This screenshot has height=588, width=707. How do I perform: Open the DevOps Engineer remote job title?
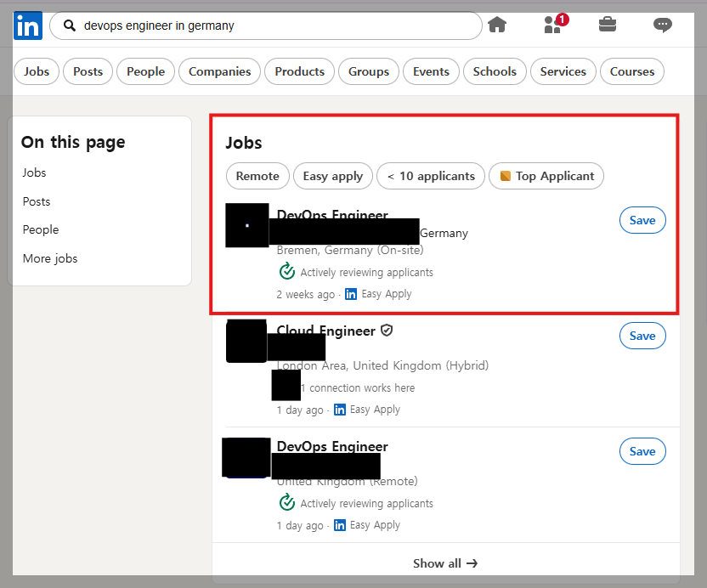pyautogui.click(x=332, y=446)
